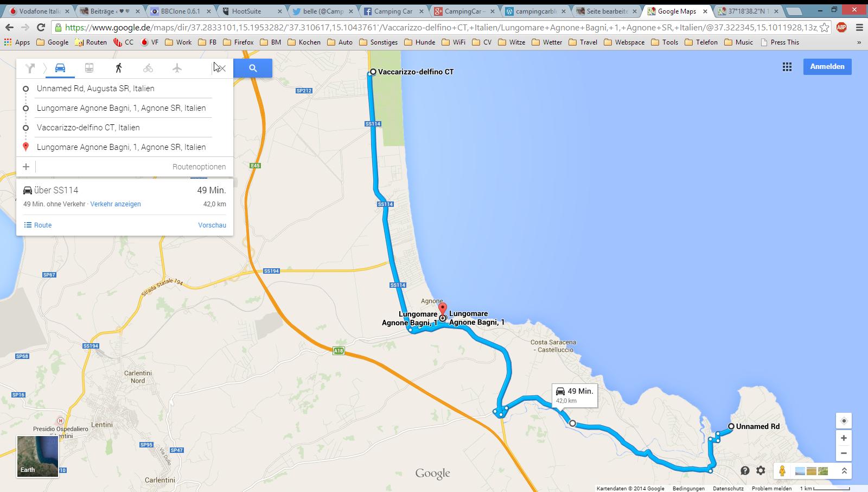Image resolution: width=868 pixels, height=492 pixels.
Task: Expand the photo explore panel chevrons
Action: point(844,471)
